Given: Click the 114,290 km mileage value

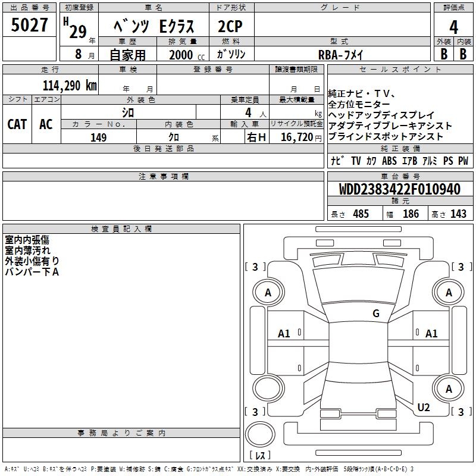Looking at the screenshot, I should [x=70, y=85].
